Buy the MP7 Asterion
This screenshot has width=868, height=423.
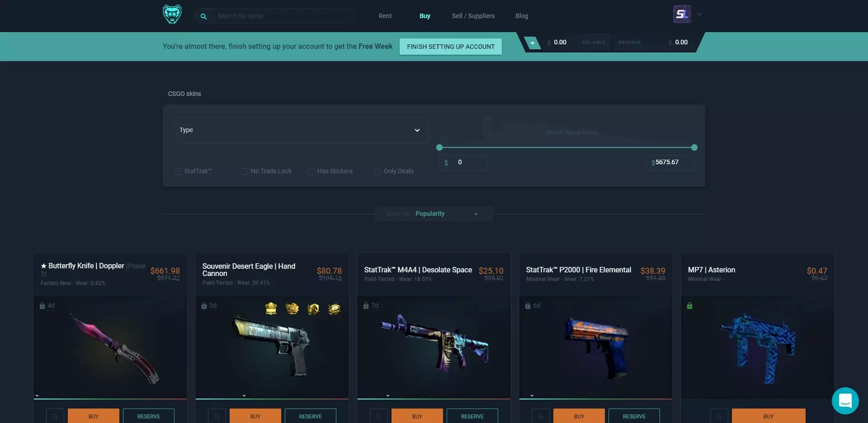769,416
